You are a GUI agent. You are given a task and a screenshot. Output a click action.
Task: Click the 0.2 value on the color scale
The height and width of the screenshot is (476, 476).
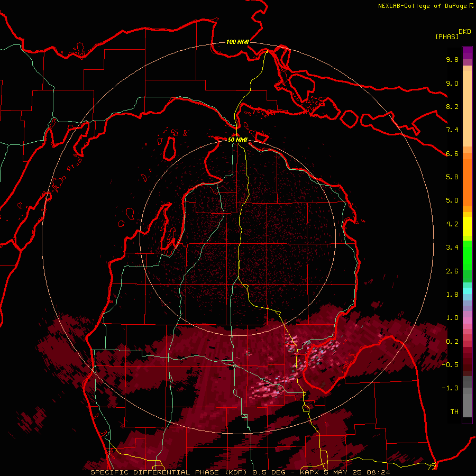(452, 342)
